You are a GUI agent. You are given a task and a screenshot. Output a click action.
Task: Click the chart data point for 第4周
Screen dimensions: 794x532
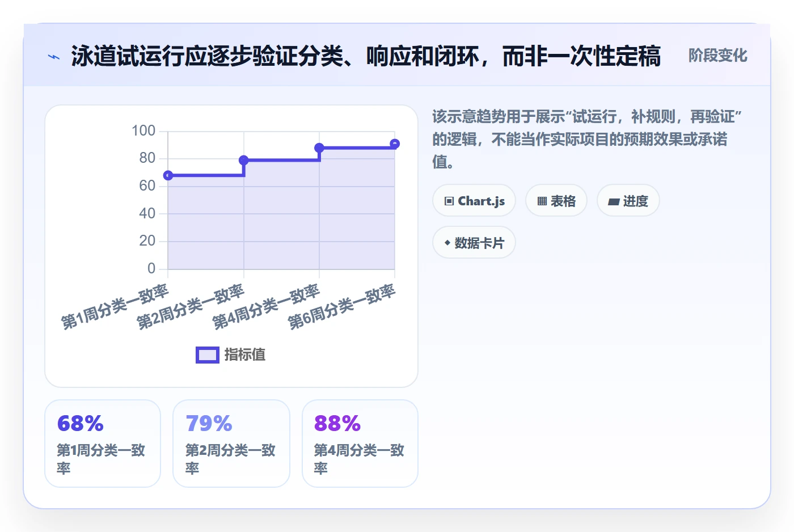pos(319,147)
